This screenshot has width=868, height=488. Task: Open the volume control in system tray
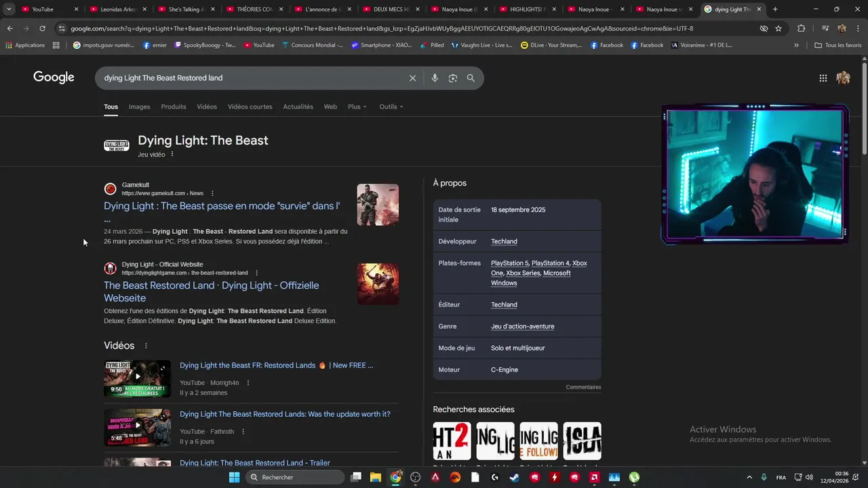(x=809, y=477)
